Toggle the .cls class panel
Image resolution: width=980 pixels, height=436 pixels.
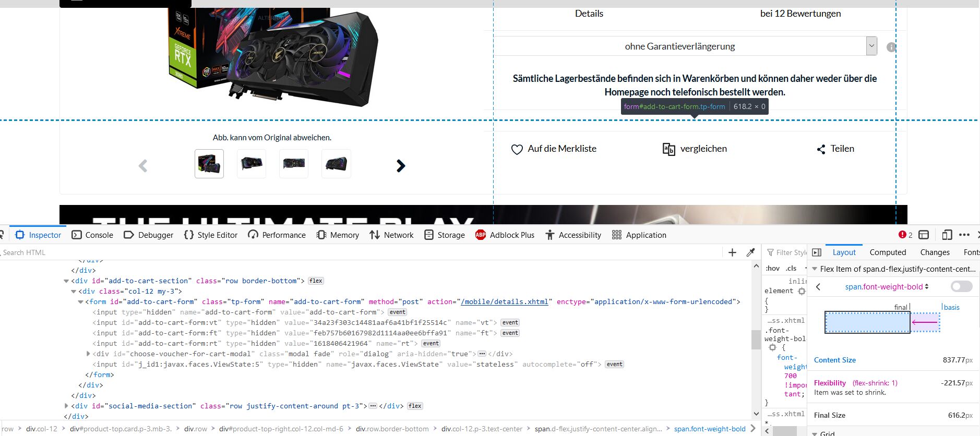[791, 269]
